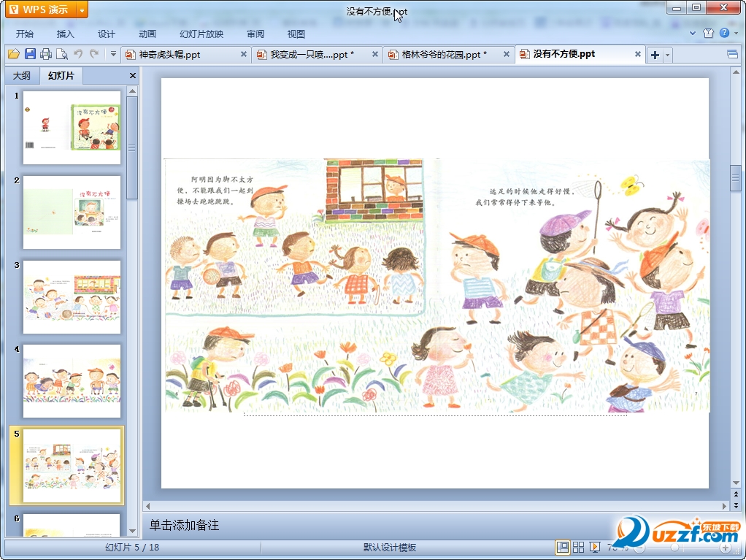Select slide 6 thumbnail
Screen dimensions: 746x560
pyautogui.click(x=72, y=525)
